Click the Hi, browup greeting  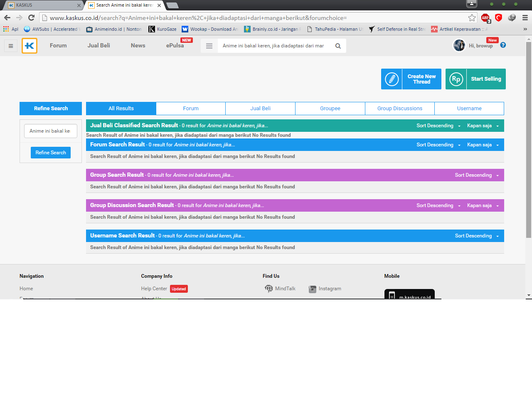point(481,46)
